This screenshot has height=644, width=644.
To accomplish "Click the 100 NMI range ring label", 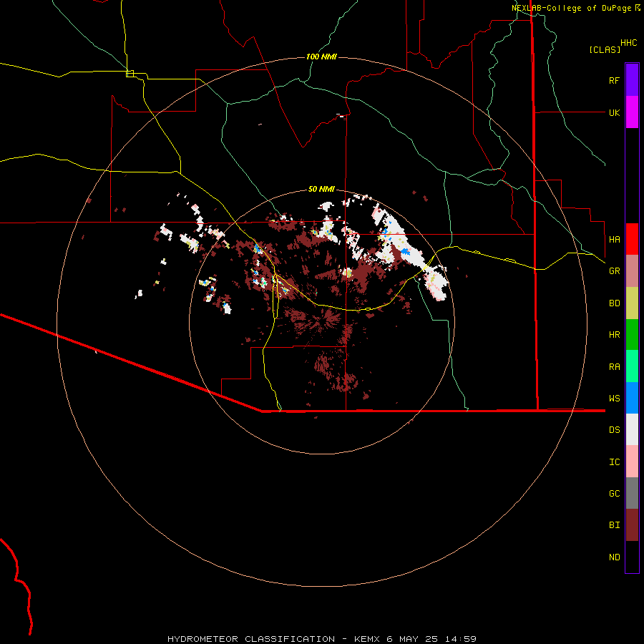I will pos(321,57).
